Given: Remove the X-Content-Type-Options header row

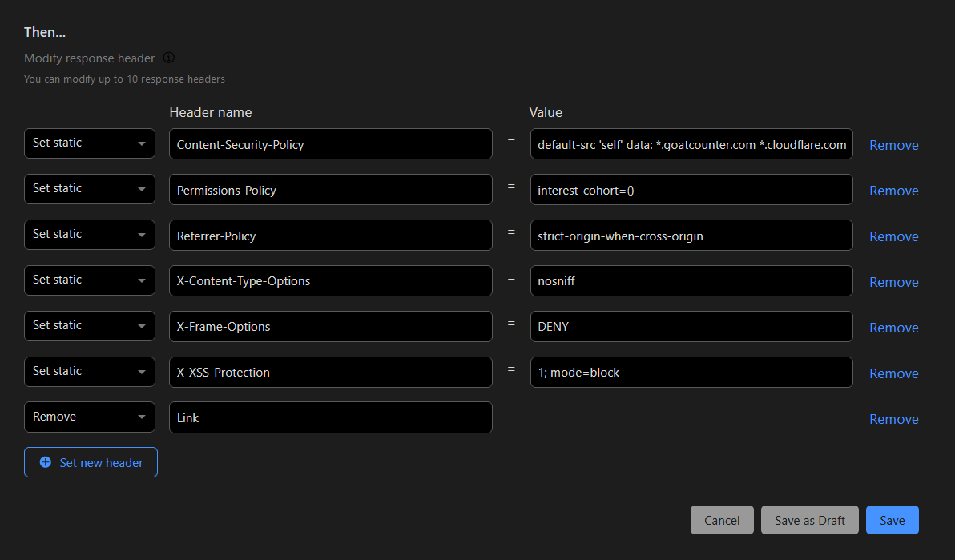Looking at the screenshot, I should pyautogui.click(x=893, y=282).
